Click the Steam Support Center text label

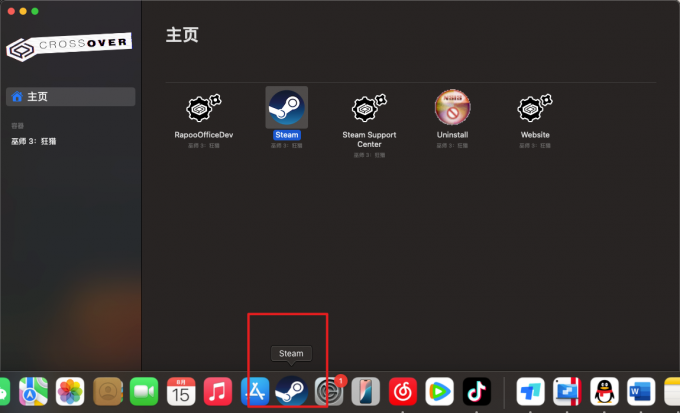point(369,139)
